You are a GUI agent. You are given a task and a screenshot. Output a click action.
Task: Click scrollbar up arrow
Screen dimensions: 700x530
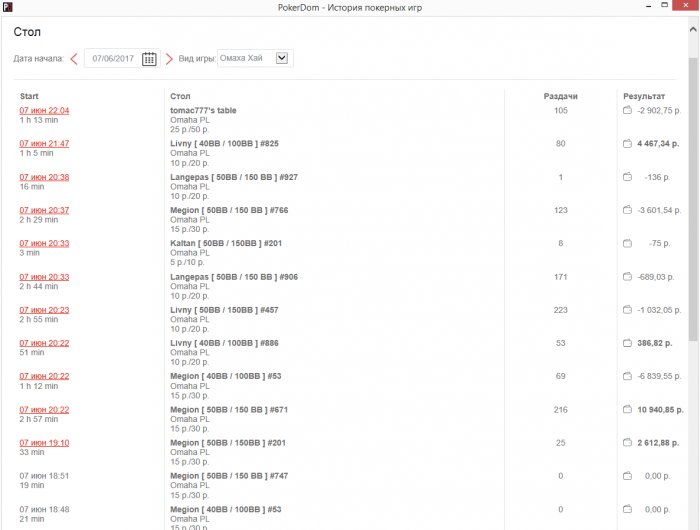693,29
